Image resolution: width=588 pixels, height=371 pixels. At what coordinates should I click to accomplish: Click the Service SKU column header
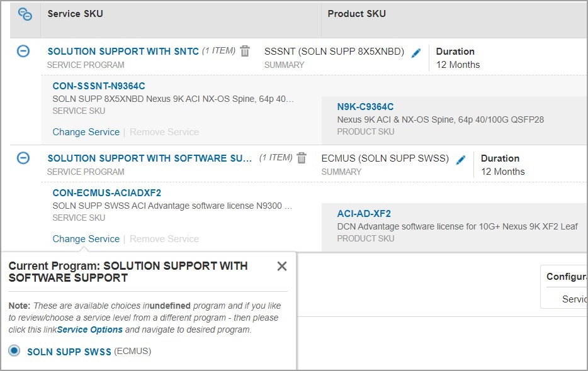[76, 14]
